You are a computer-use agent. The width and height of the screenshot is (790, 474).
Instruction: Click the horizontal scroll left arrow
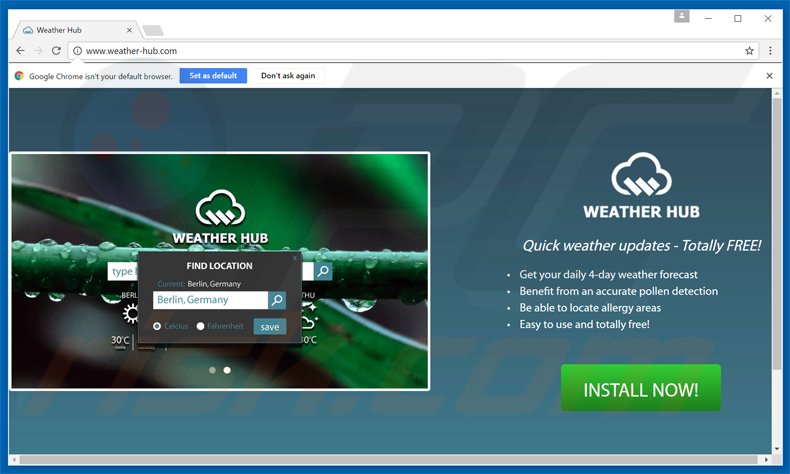click(x=14, y=459)
